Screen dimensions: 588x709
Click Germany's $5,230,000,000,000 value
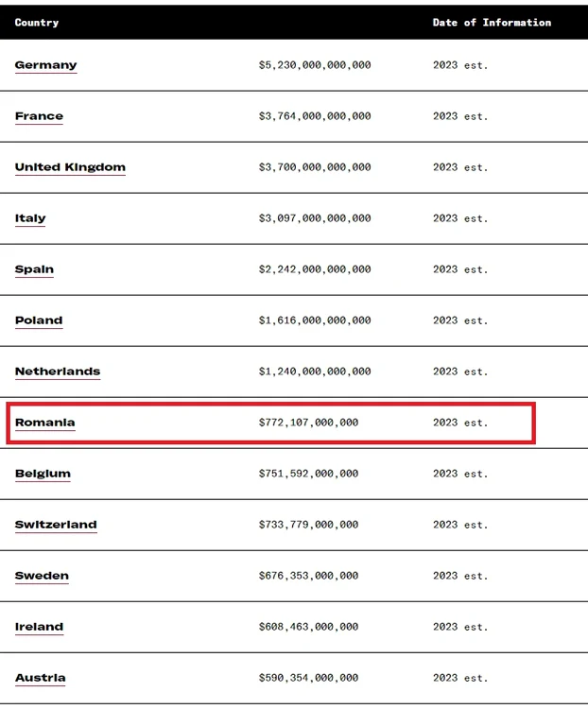pos(315,65)
